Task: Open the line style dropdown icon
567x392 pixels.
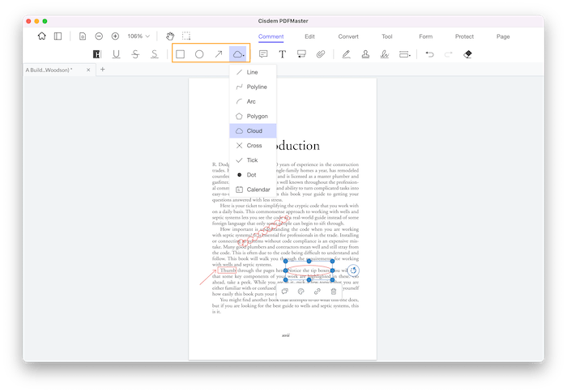Action: pyautogui.click(x=405, y=54)
